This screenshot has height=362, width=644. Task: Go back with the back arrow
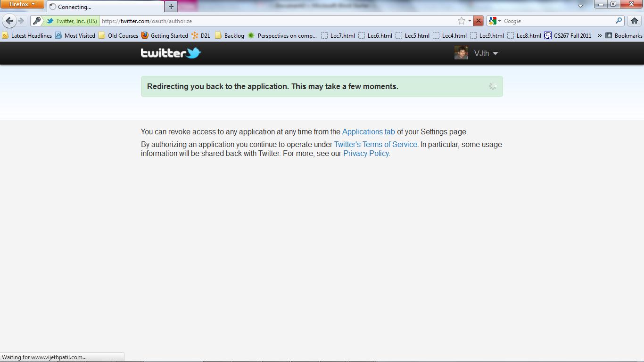tap(9, 21)
